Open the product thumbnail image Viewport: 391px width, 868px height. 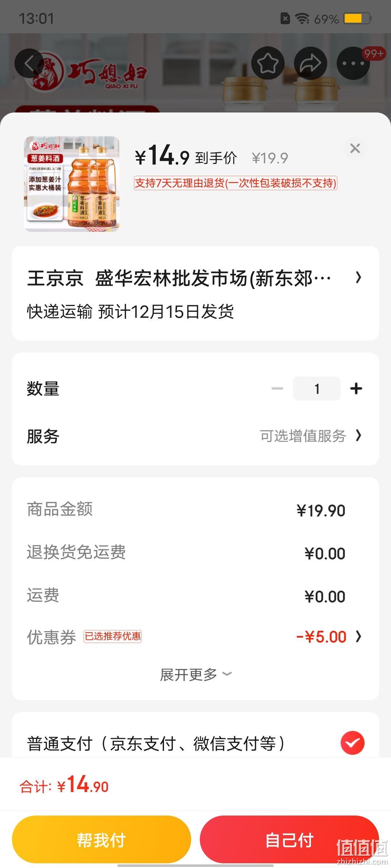click(72, 184)
